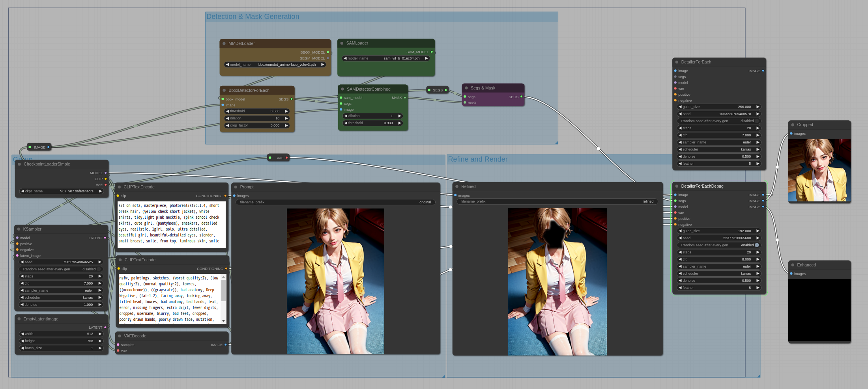Toggle Random seed after every gen in KSampler
The height and width of the screenshot is (389, 868).
61,269
